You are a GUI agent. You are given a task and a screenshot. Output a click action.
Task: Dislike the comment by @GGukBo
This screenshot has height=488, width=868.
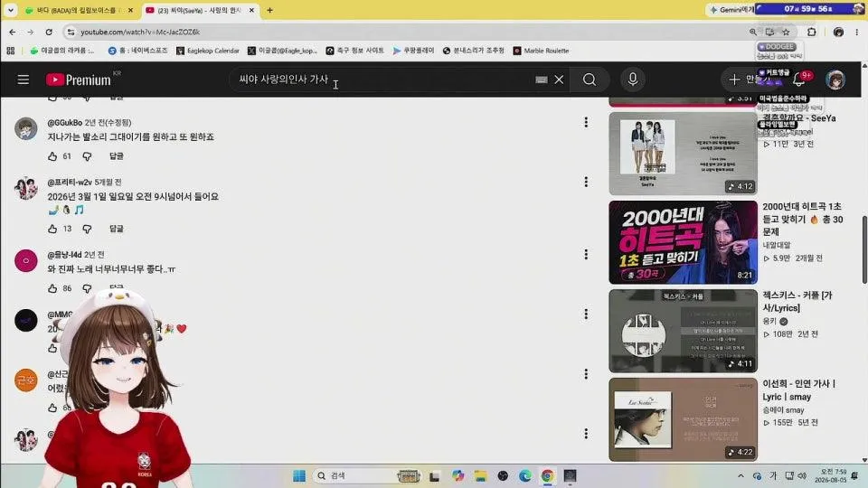(x=87, y=156)
